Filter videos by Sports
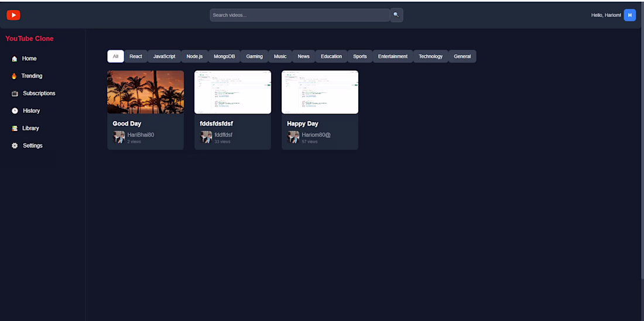The height and width of the screenshot is (321, 644). tap(360, 56)
